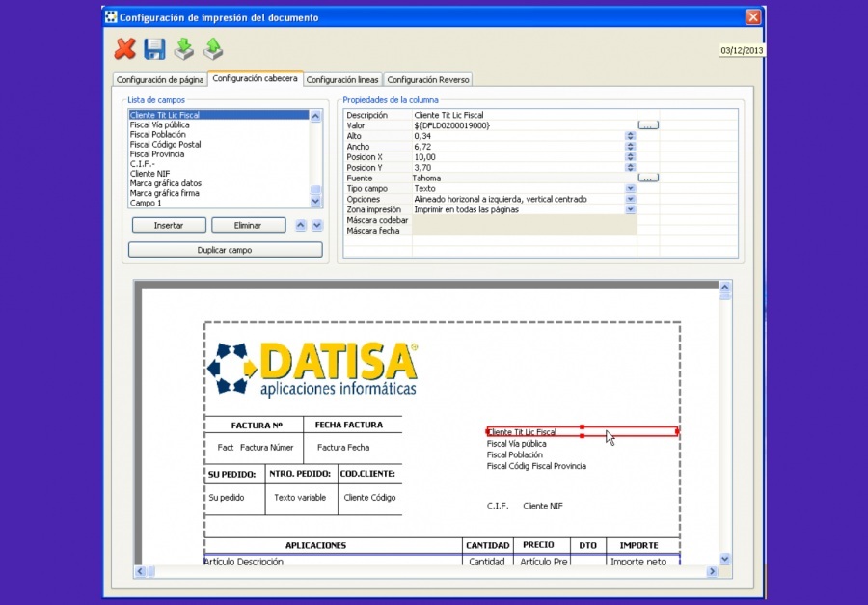Adjust the Ancho spinner arrows

pyautogui.click(x=630, y=147)
